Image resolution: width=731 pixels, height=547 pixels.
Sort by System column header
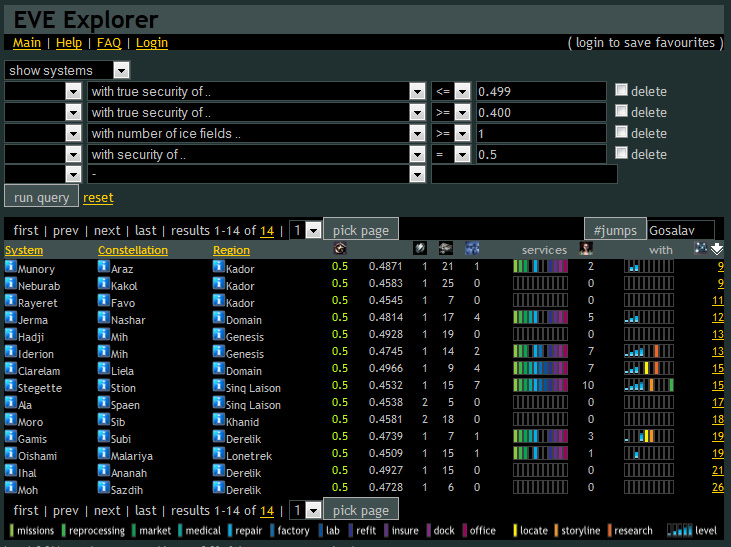tap(24, 250)
